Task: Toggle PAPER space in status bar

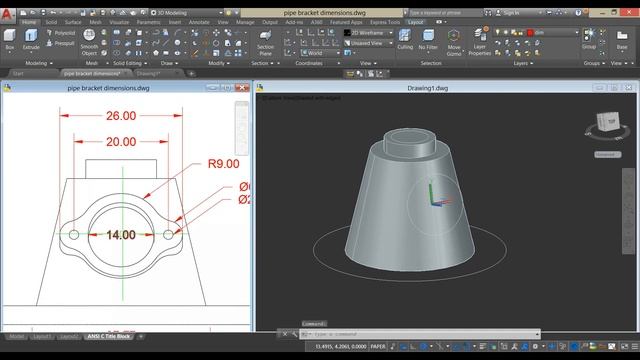Action: pos(378,347)
